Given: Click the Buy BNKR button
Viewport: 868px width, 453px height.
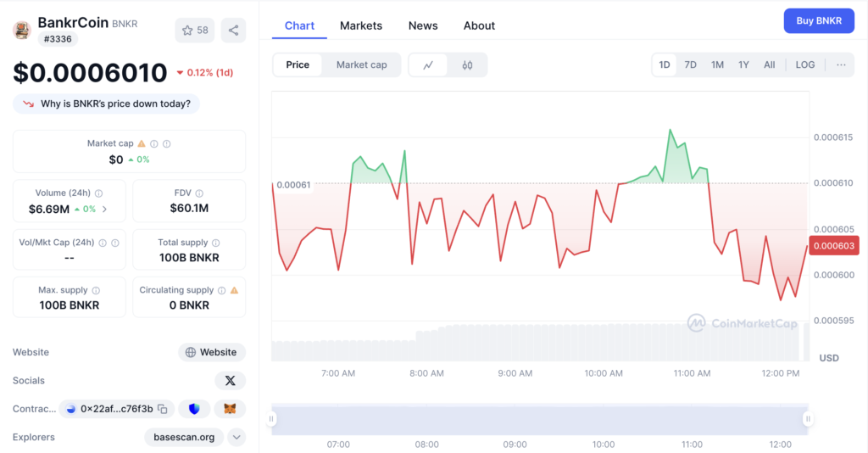Looking at the screenshot, I should coord(819,21).
